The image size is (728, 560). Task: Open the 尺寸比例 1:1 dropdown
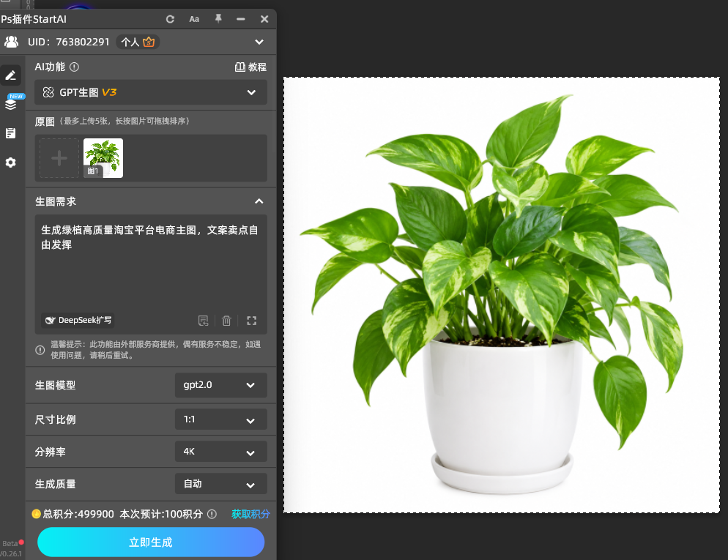(221, 419)
